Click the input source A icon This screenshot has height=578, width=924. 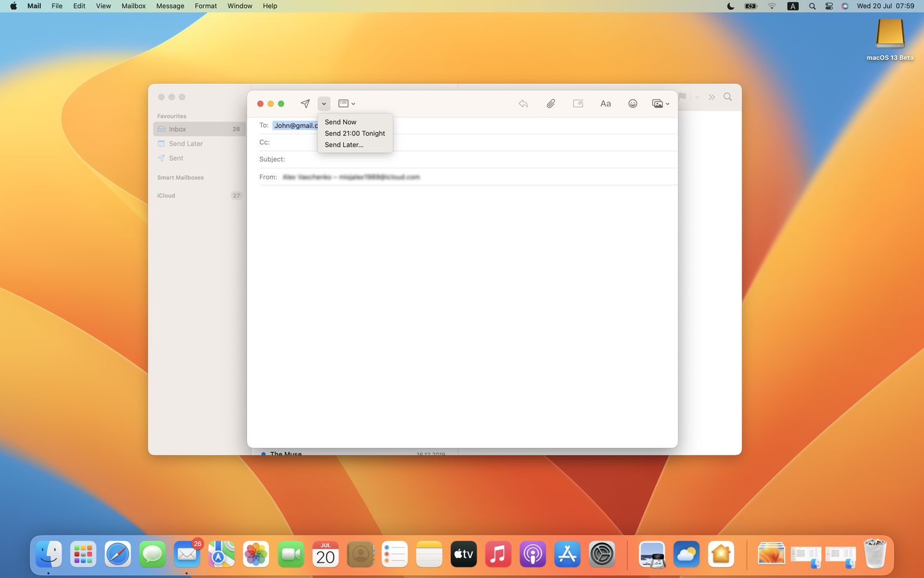coord(793,6)
